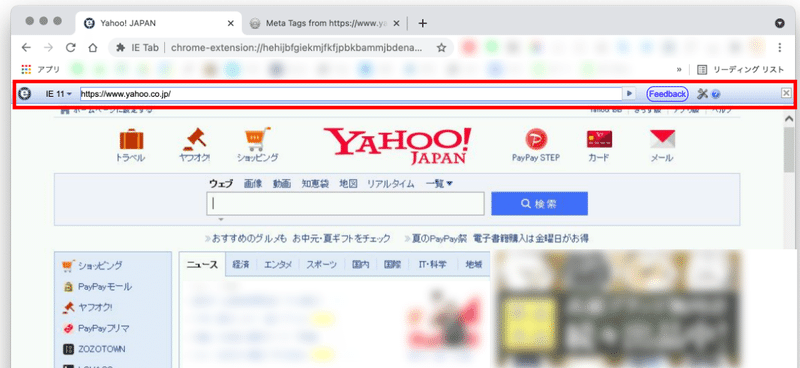The height and width of the screenshot is (368, 800).
Task: Open the ヤフオク! auction icon
Action: (x=195, y=146)
